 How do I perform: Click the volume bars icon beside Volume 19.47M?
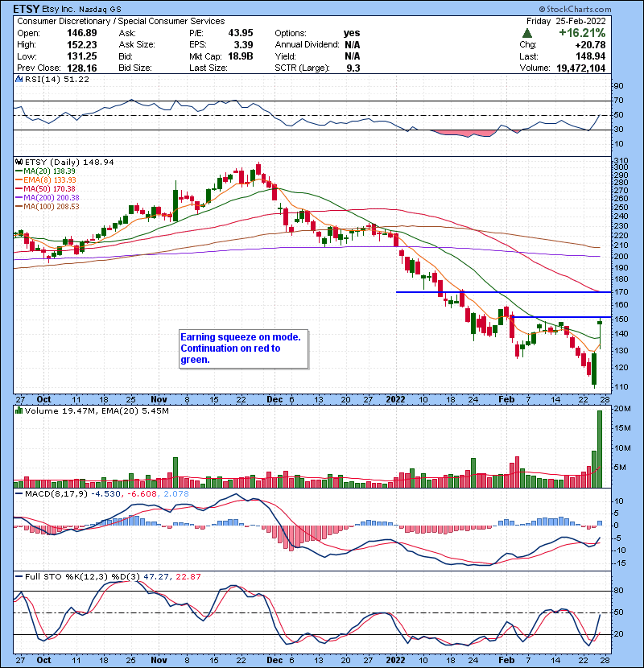click(x=19, y=410)
